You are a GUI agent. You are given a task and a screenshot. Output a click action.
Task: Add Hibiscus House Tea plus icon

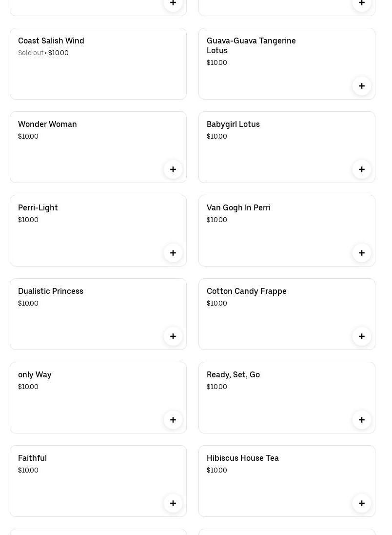point(361,503)
